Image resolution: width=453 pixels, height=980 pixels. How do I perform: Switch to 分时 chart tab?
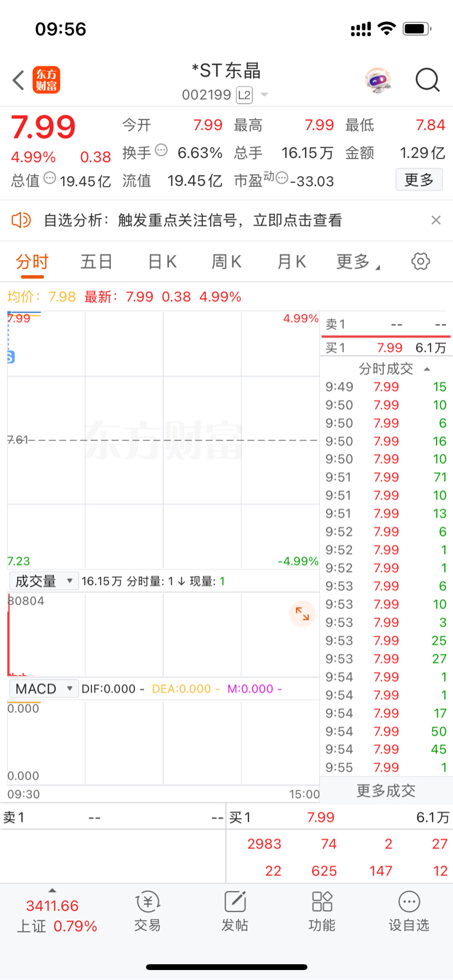tap(32, 262)
